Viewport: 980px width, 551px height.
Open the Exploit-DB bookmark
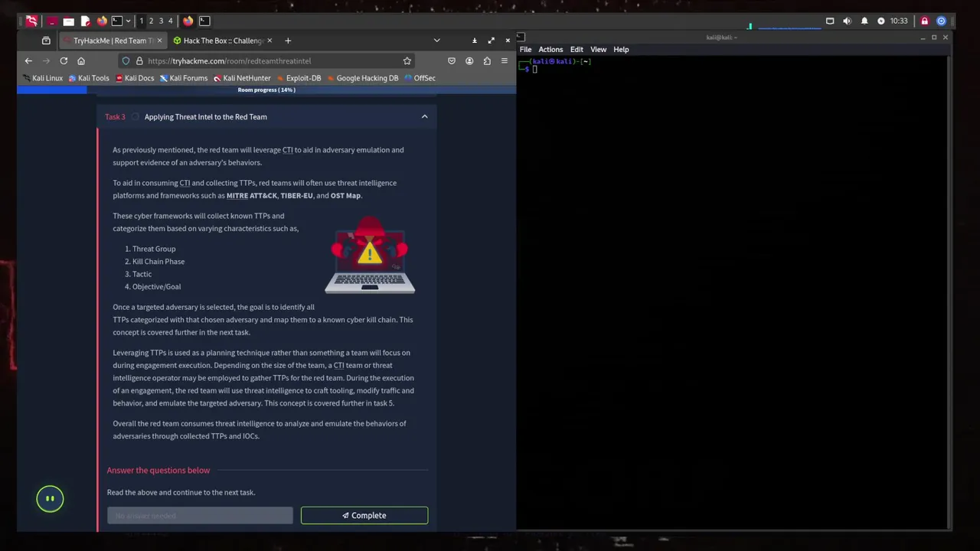click(299, 78)
